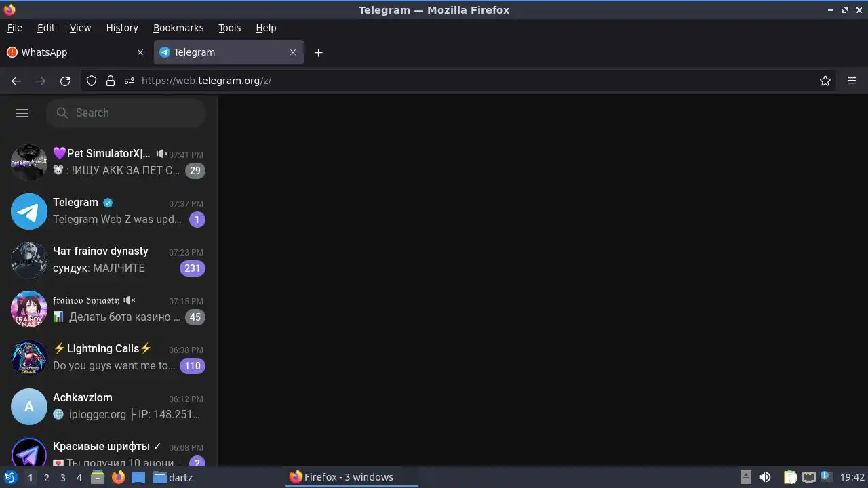Select the Telegram browser tab
868x488 pixels.
(229, 52)
